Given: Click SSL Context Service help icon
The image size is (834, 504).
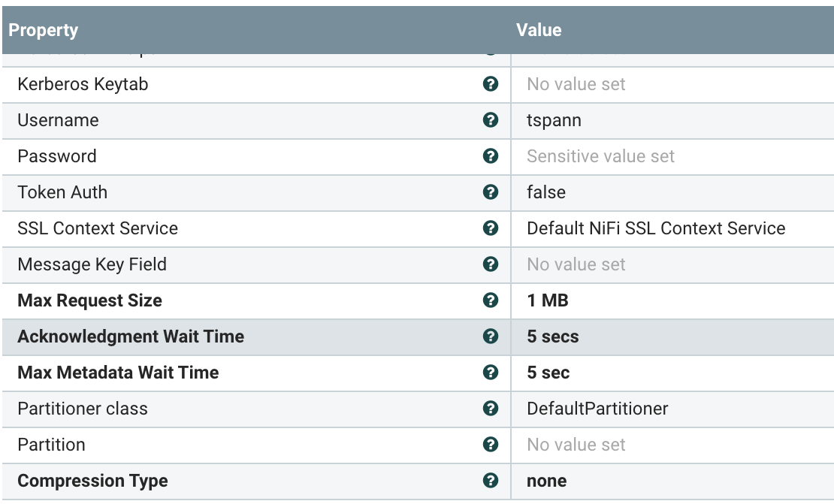Looking at the screenshot, I should click(x=491, y=228).
